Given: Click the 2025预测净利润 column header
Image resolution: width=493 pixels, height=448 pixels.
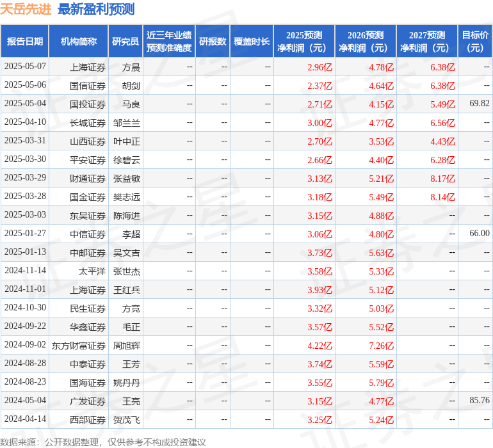Looking at the screenshot, I should pos(304,41).
